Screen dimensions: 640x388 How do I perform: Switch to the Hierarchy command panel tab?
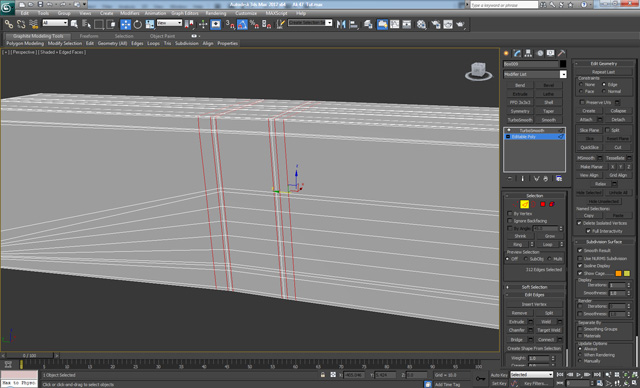(x=529, y=53)
